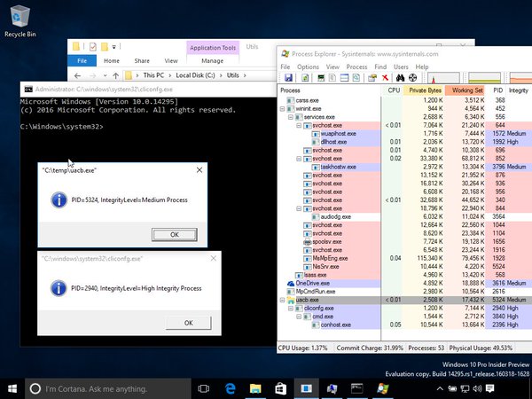Click the Back arrow in File Explorer

pyautogui.click(x=77, y=75)
